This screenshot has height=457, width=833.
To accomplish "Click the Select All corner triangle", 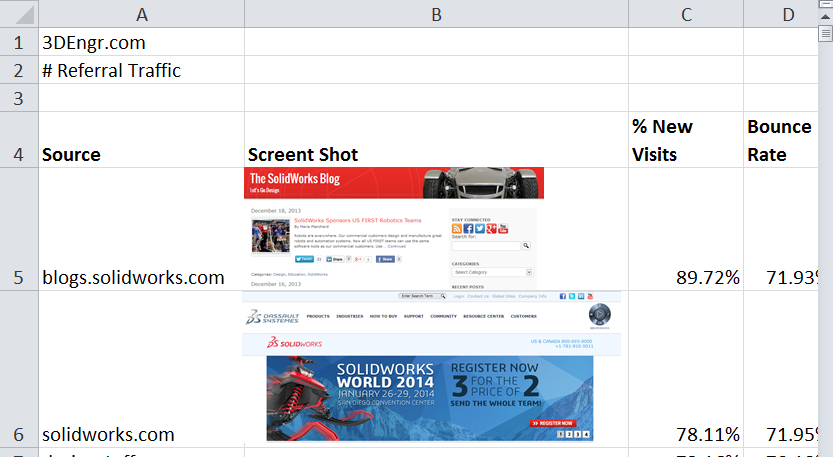I will pyautogui.click(x=20, y=14).
